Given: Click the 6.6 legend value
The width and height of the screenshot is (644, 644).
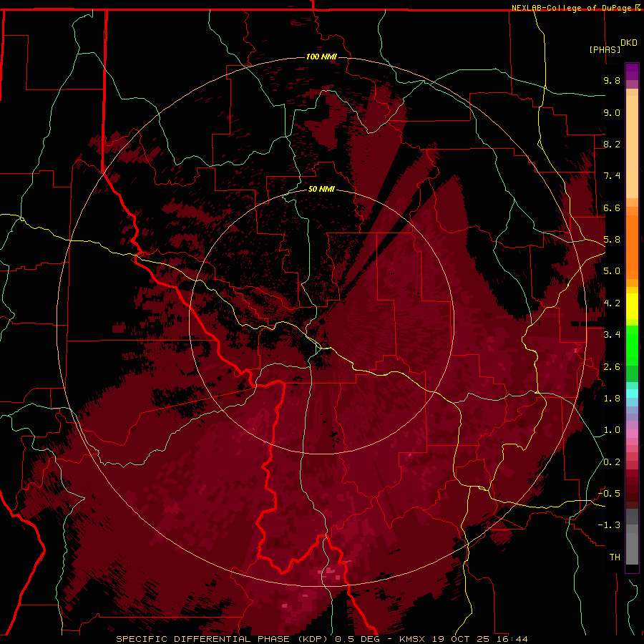Looking at the screenshot, I should 612,208.
